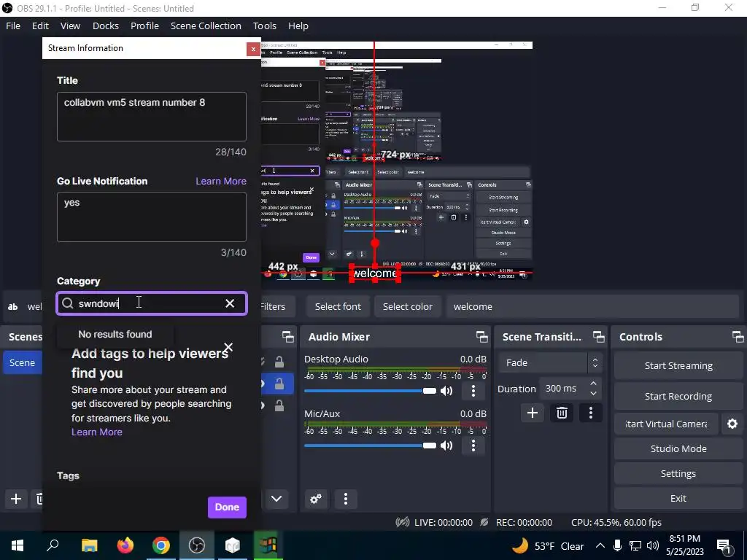Adjust Mic/Aux volume slider

click(x=370, y=446)
